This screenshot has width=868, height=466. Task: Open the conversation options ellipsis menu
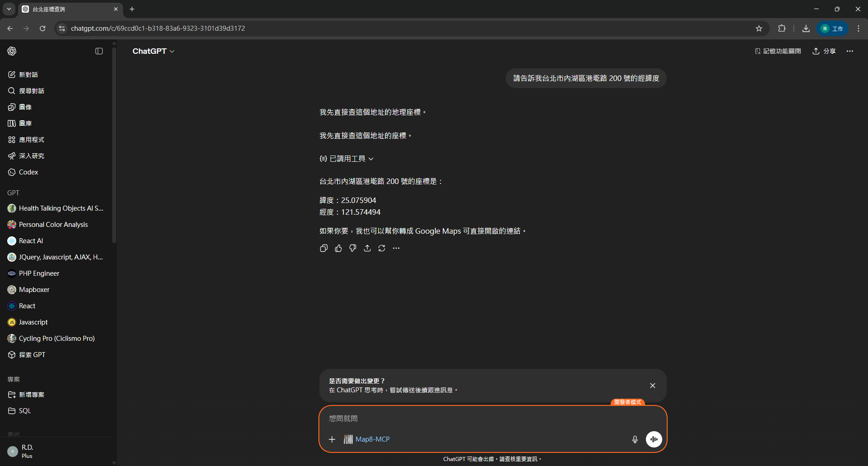point(850,51)
